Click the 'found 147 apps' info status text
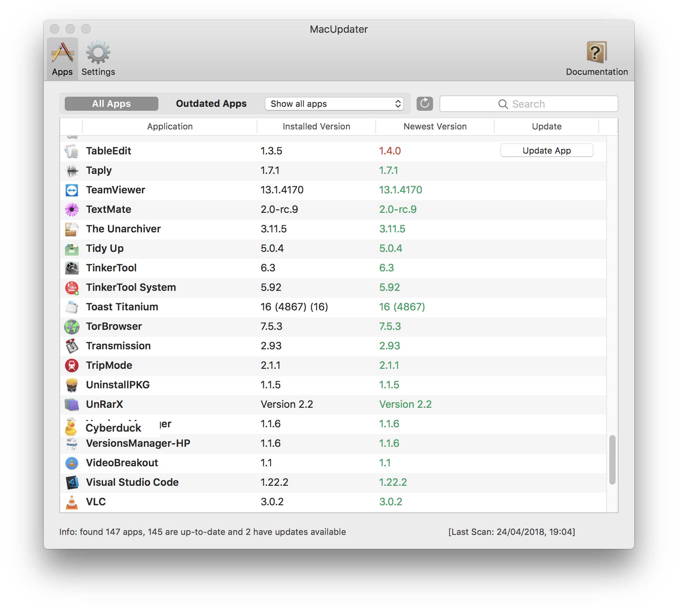 [x=202, y=532]
